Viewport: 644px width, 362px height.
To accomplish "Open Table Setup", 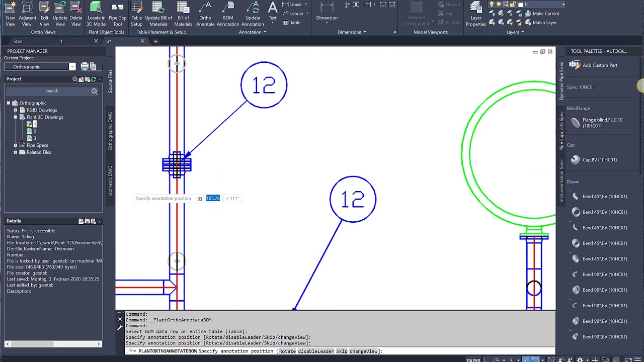I will click(x=136, y=14).
